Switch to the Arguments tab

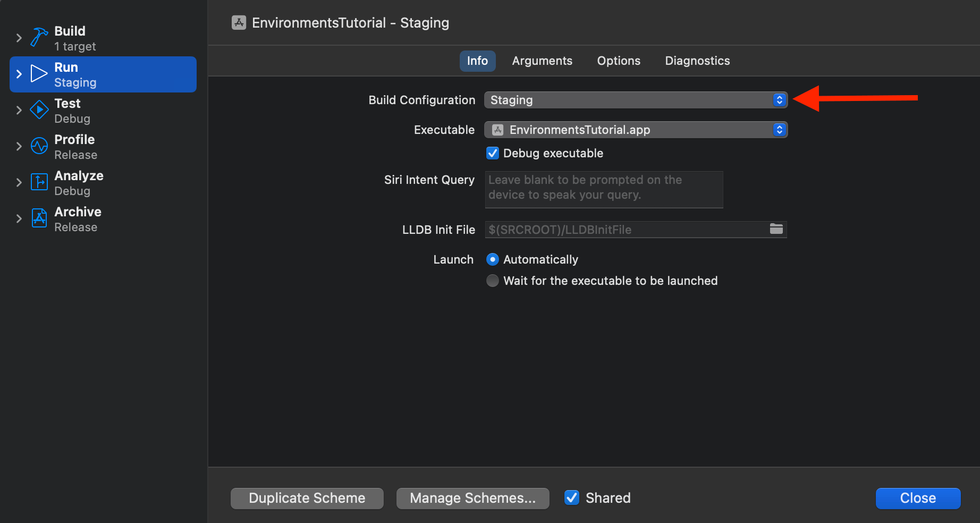click(x=542, y=61)
